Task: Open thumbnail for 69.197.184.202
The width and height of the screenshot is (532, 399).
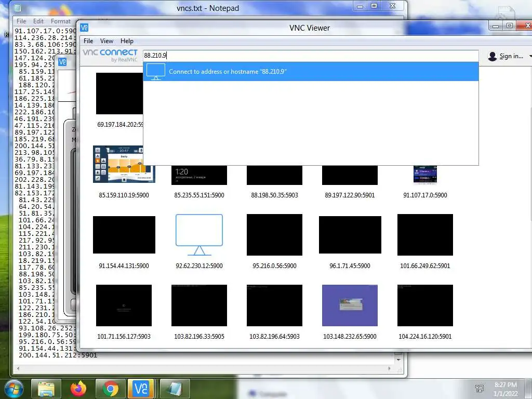Action: point(119,94)
